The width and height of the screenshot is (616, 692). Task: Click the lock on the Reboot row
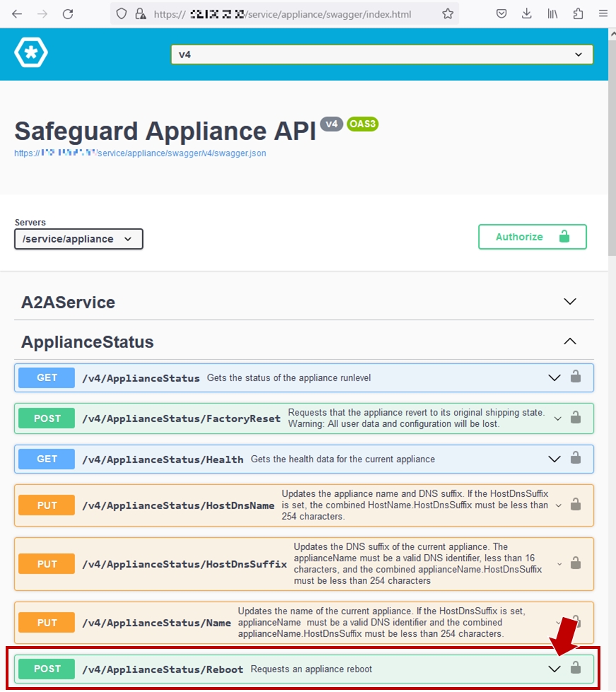pyautogui.click(x=576, y=667)
